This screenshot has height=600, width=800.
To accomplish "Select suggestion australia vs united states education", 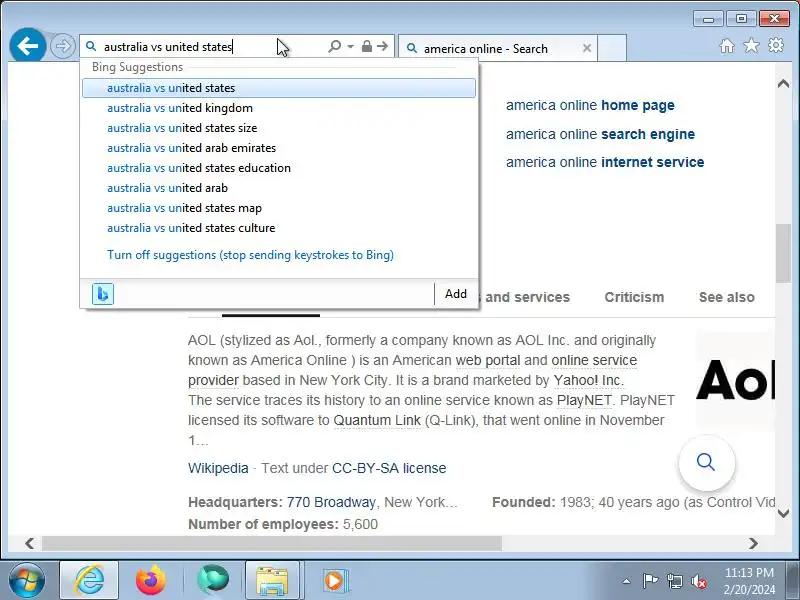I will click(x=279, y=168).
